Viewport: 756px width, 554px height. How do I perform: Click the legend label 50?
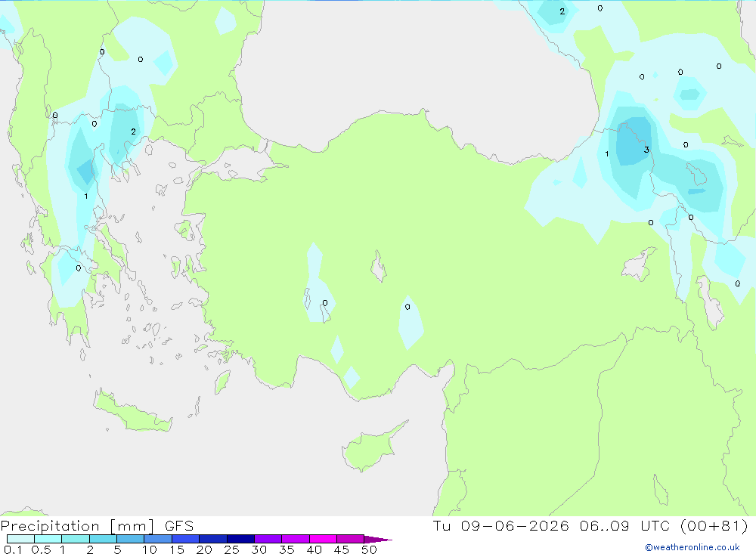pos(369,549)
